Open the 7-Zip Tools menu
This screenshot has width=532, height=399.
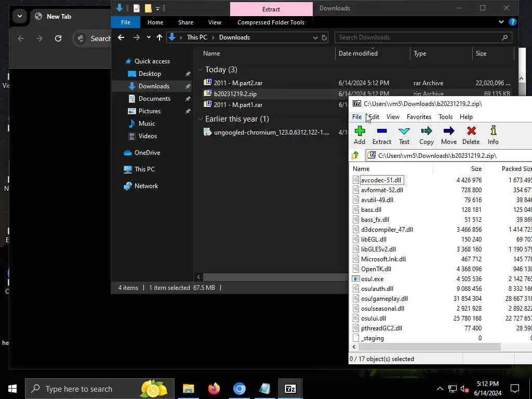pyautogui.click(x=445, y=117)
